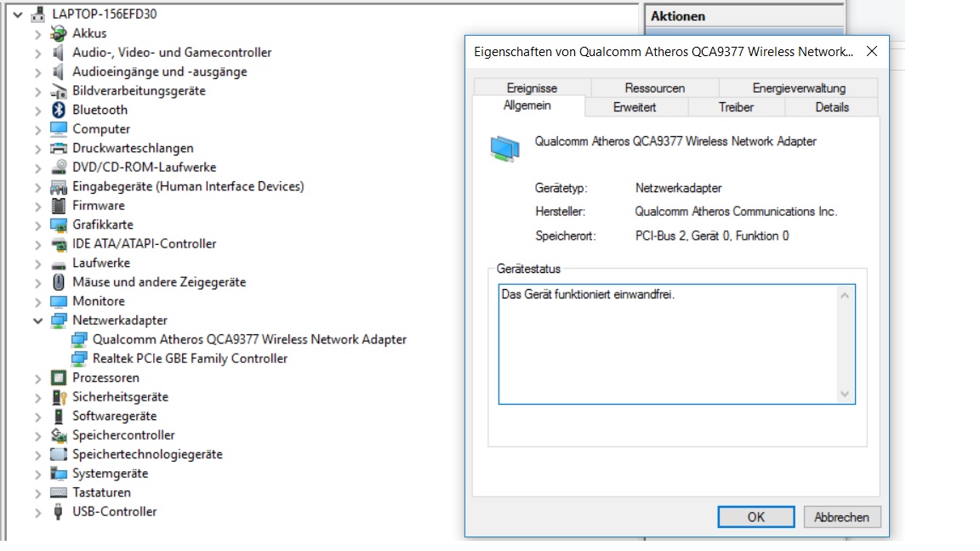The height and width of the screenshot is (551, 980).
Task: Click the Qualcomm Atheros adapter icon in tree
Action: pyautogui.click(x=79, y=340)
